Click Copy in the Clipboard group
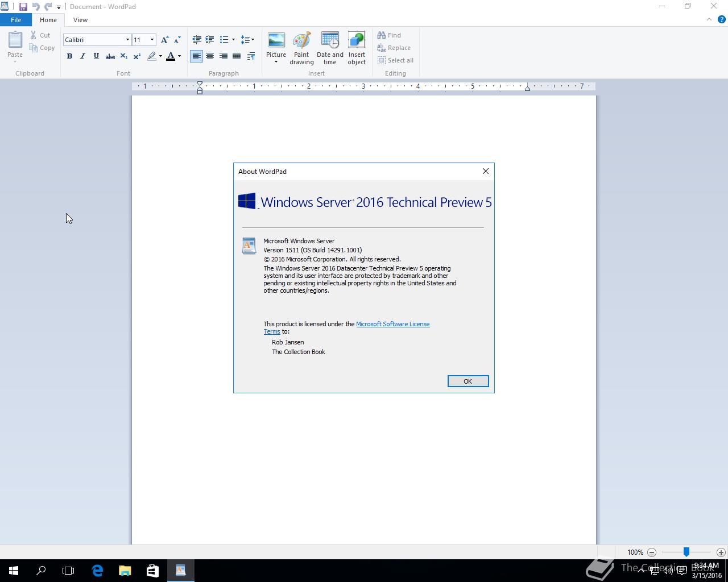The image size is (728, 582). [42, 48]
